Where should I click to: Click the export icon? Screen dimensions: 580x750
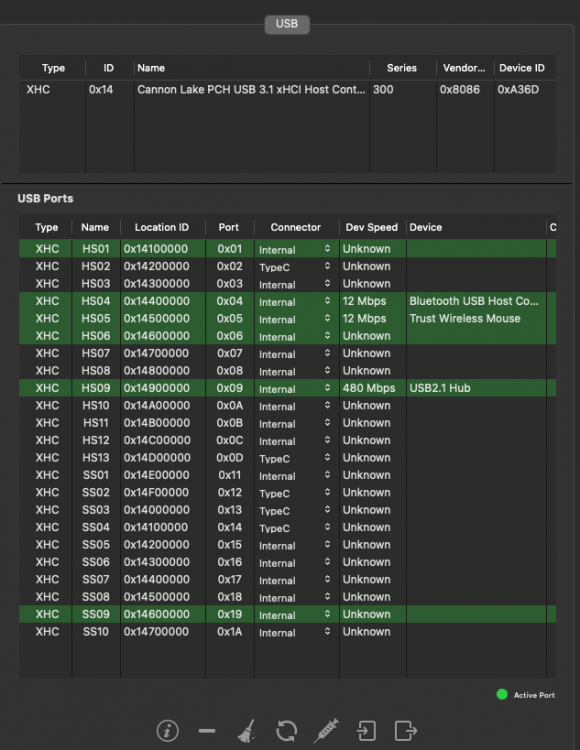pyautogui.click(x=406, y=731)
